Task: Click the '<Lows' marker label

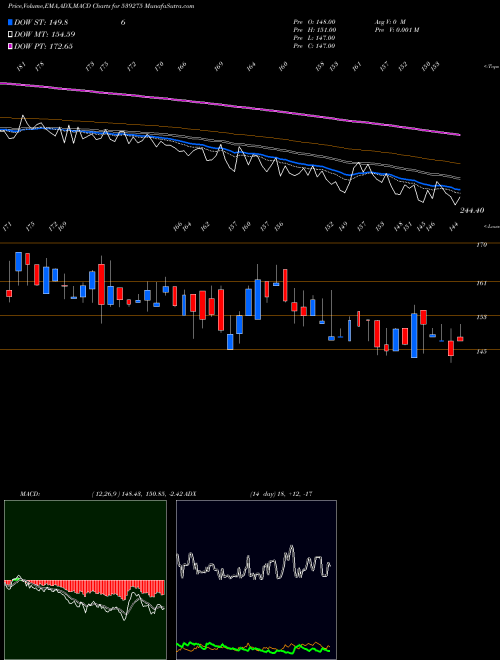Action: 492,226
